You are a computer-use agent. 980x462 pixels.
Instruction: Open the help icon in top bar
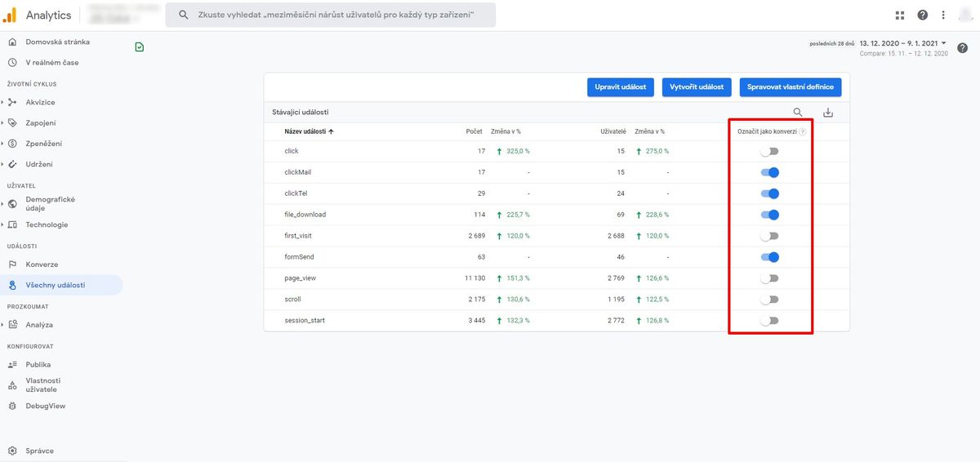click(x=922, y=15)
